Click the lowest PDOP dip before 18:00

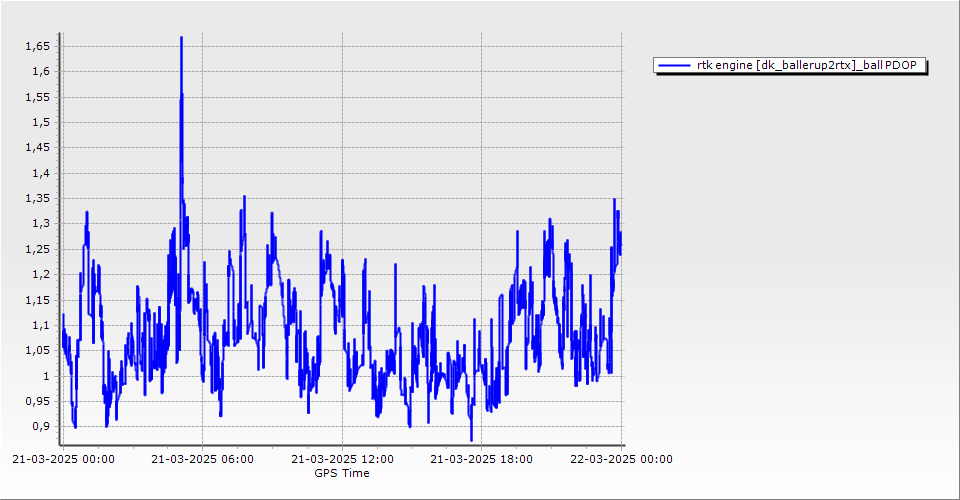(471, 439)
